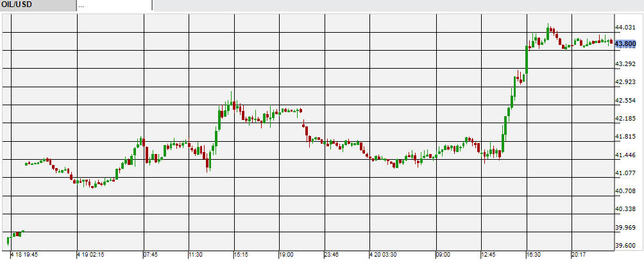The width and height of the screenshot is (644, 265).
Task: Click the highlighted 43.800 current price label
Action: pyautogui.click(x=625, y=44)
